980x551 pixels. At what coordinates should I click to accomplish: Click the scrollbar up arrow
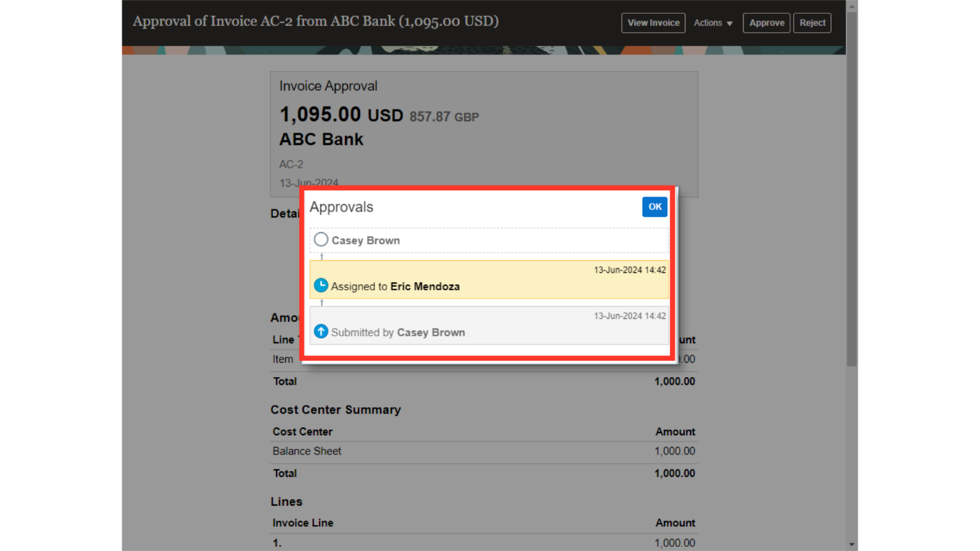tap(852, 6)
